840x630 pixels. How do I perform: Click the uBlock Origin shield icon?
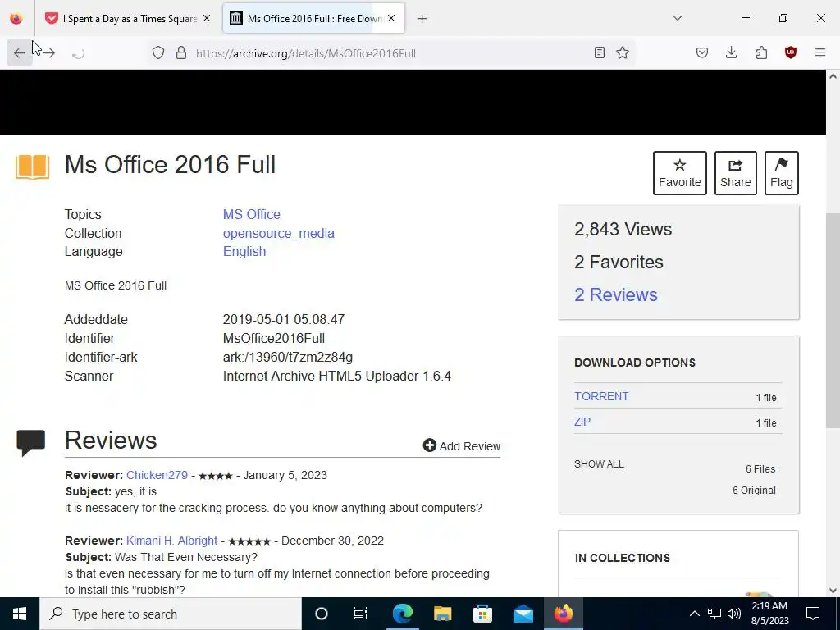[x=791, y=52]
